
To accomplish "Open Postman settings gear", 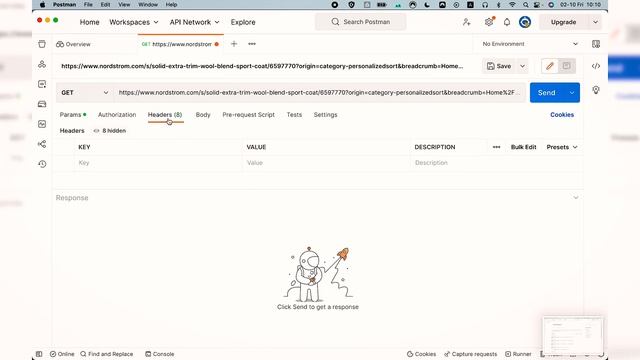I will pos(489,22).
